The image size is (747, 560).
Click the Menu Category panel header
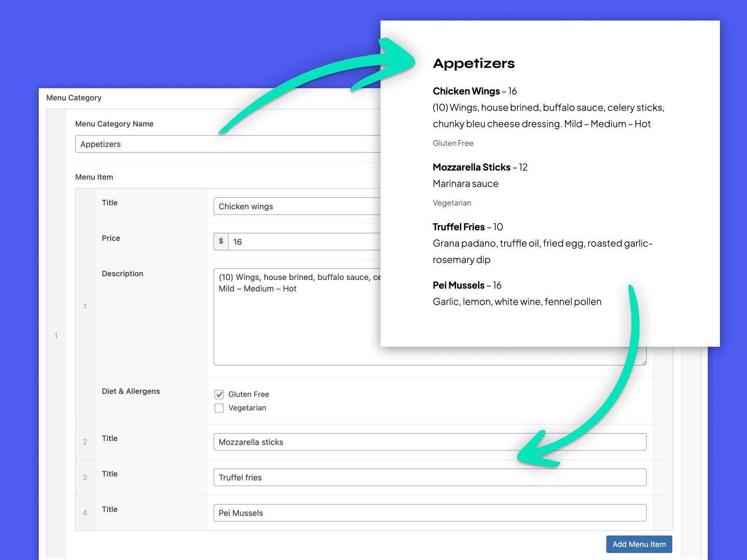74,98
